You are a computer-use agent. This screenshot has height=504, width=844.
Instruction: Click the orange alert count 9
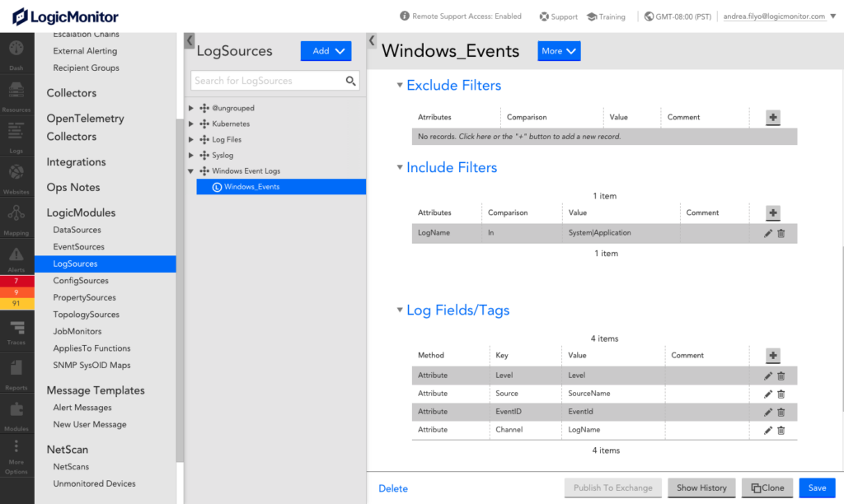16,292
